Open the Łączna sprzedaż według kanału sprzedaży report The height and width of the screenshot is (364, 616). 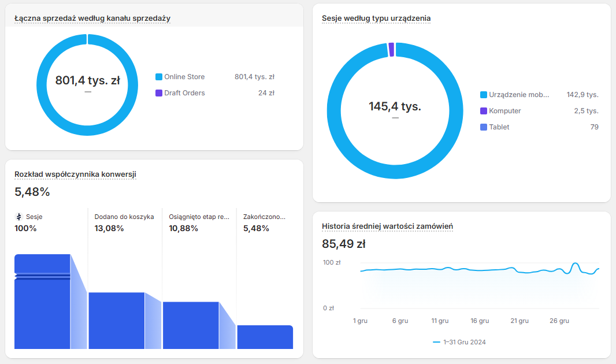(x=92, y=18)
